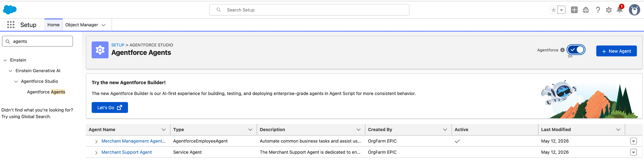Focus the Search Setup field
The height and width of the screenshot is (165, 644).
click(x=309, y=10)
